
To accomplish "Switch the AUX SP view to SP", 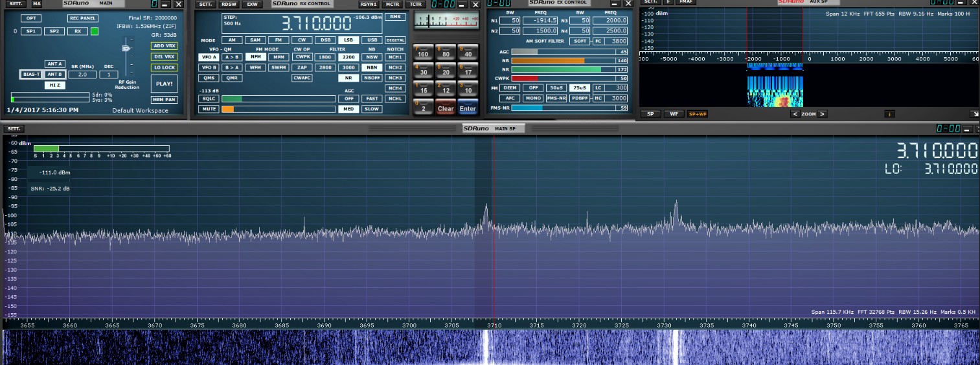I will (x=651, y=114).
